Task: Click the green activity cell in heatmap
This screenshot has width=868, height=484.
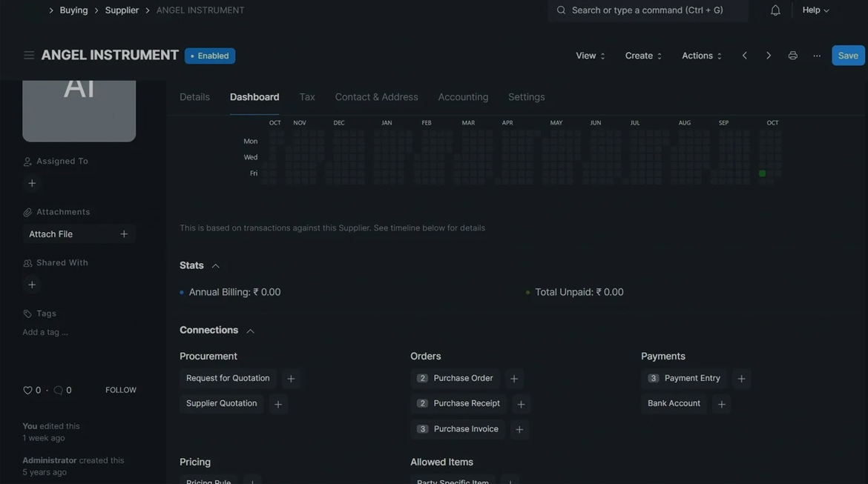Action: point(762,173)
